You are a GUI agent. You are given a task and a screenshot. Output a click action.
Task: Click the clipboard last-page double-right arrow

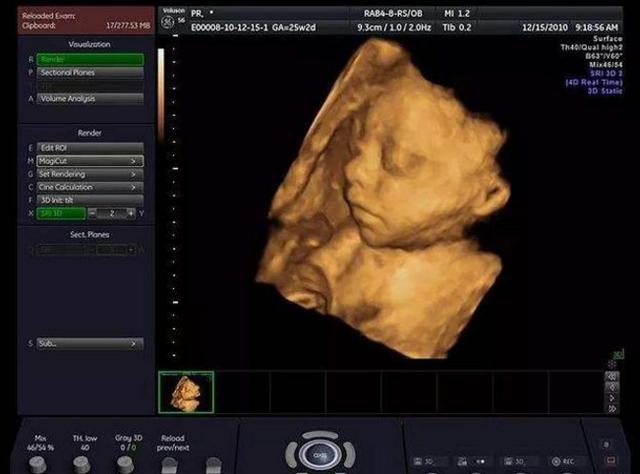click(612, 408)
